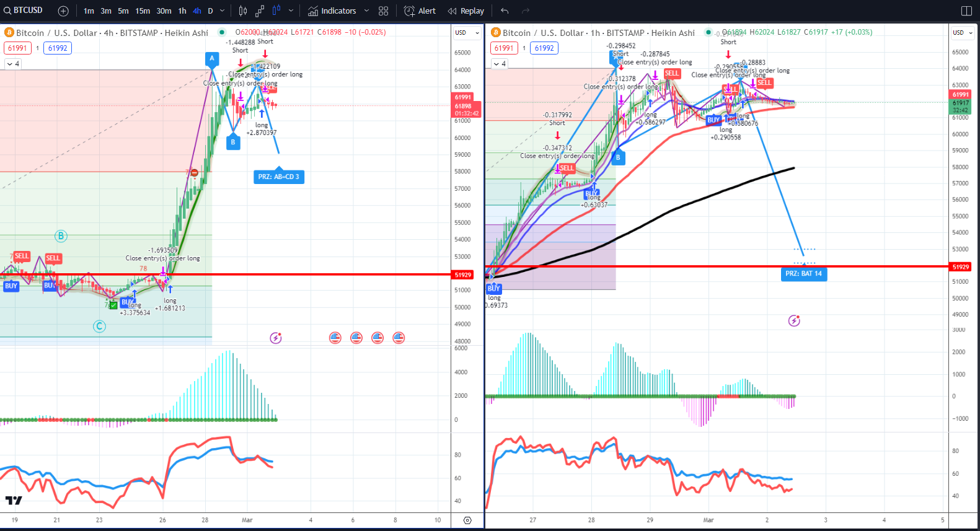
Task: Click red sell 61991 button on 1h chart
Action: coord(504,48)
